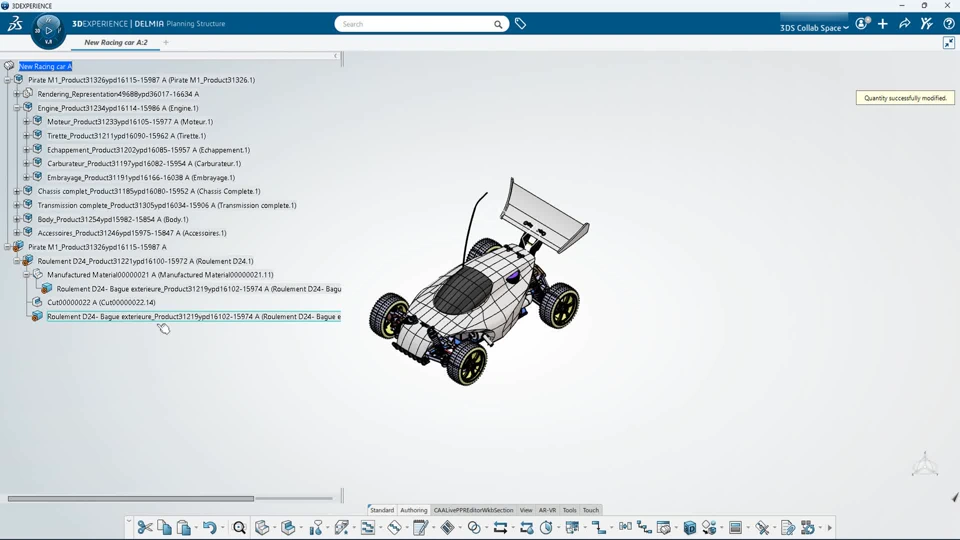Screen dimensions: 960x540
Task: Click the plus Add icon in top bar
Action: [883, 24]
